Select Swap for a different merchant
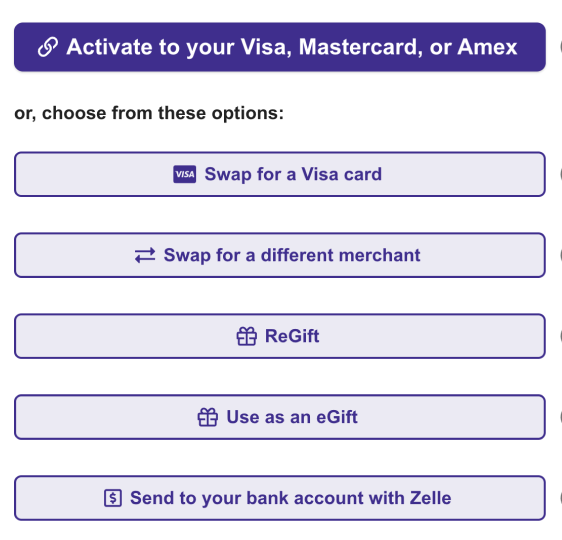This screenshot has height=540, width=562. pos(280,255)
